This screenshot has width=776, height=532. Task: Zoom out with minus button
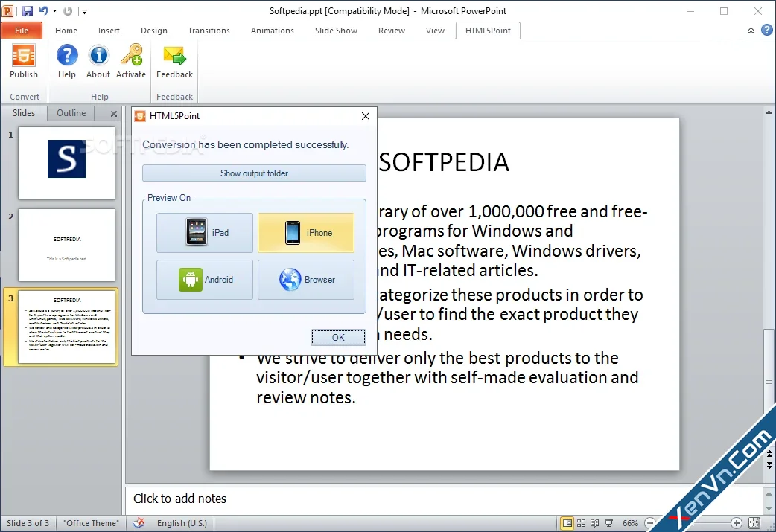click(650, 522)
